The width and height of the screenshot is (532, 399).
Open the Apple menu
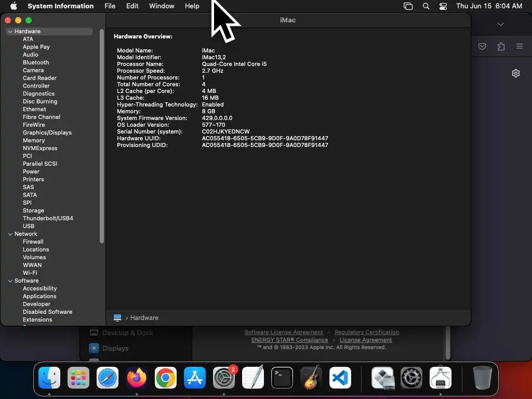(14, 6)
